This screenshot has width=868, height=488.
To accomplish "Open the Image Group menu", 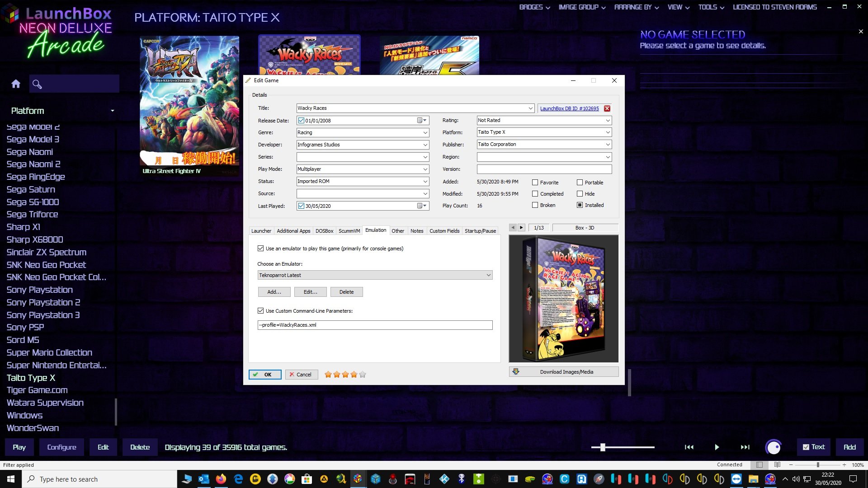I will [582, 7].
